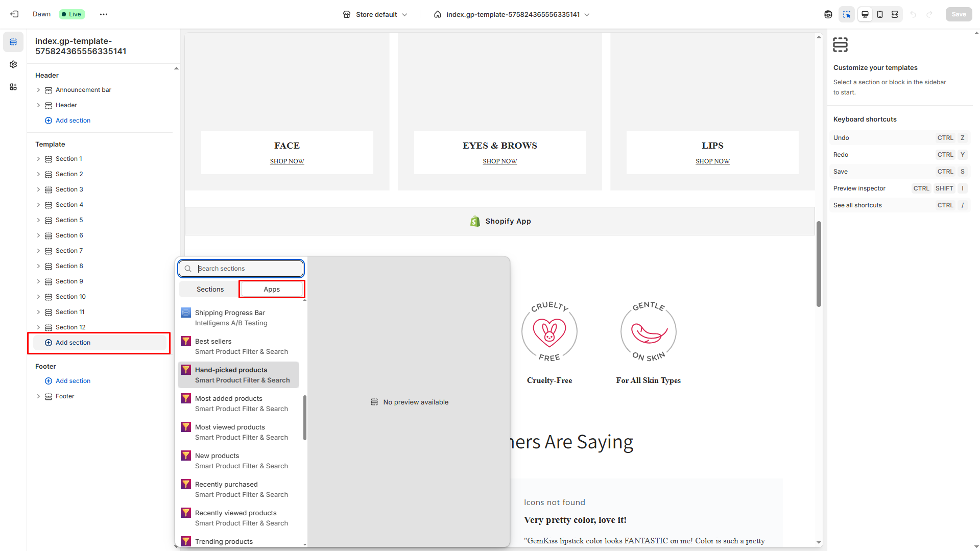Viewport: 980px width, 551px height.
Task: Switch to mobile preview view
Action: coord(880,14)
